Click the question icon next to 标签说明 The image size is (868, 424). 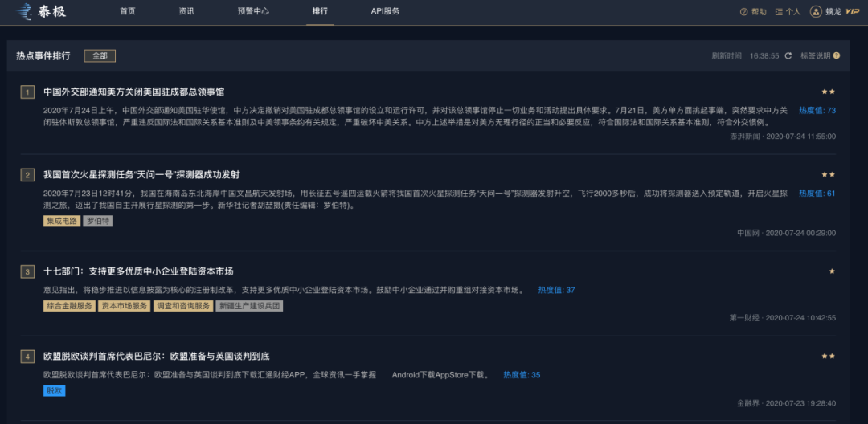coord(837,56)
